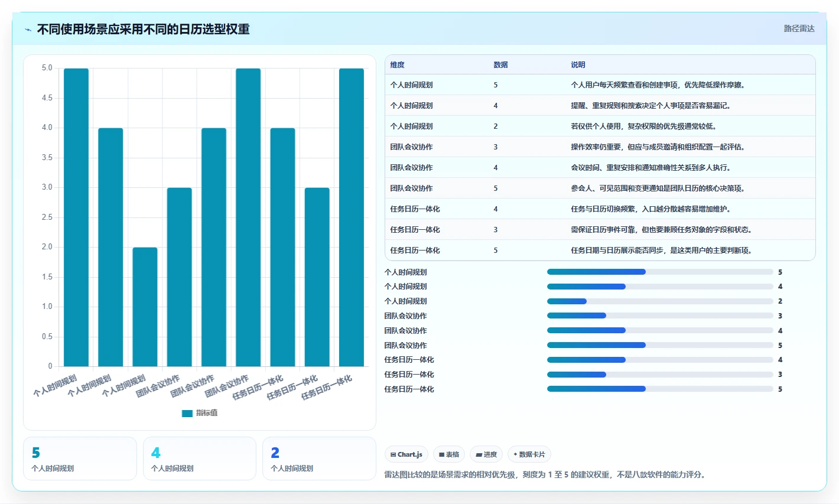Click table text 需保证日历事件可靠，但也要兼顾任务对象的字段和状态
Screen dimensions: 839x504
pyautogui.click(x=661, y=230)
